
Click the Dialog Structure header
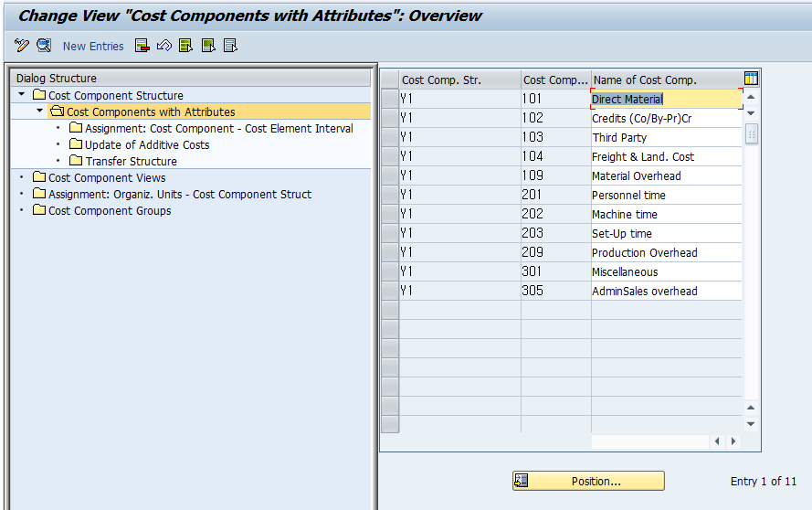coord(191,79)
